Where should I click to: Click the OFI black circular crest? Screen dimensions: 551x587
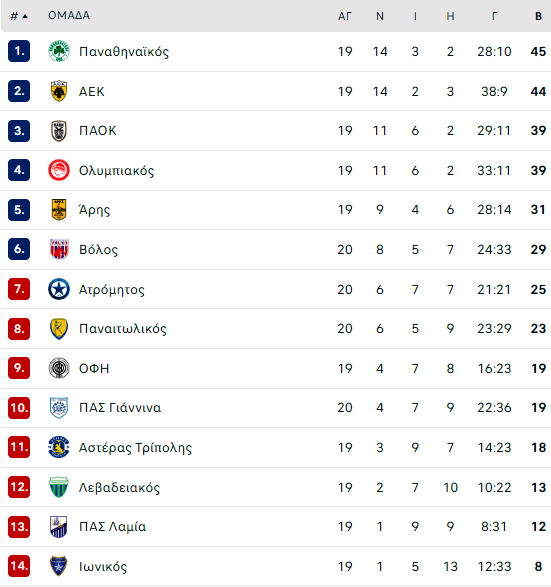[59, 368]
